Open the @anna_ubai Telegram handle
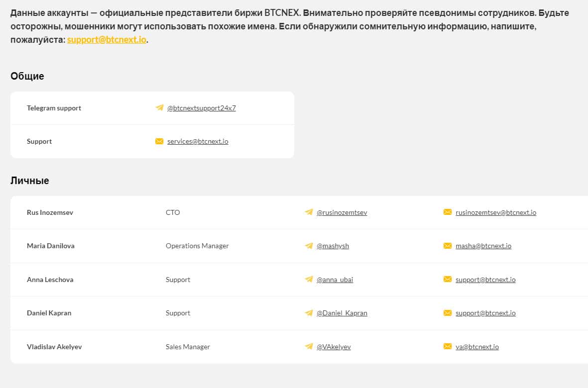 tap(335, 280)
